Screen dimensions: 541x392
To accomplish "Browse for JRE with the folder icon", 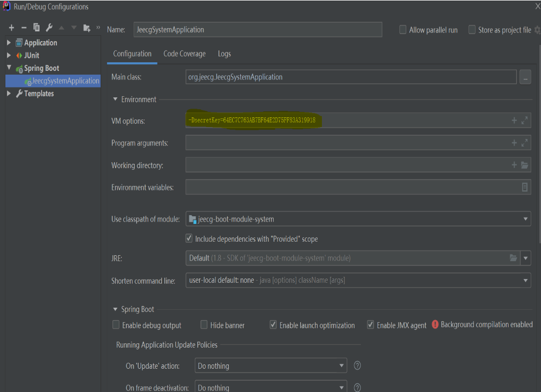I will point(513,258).
